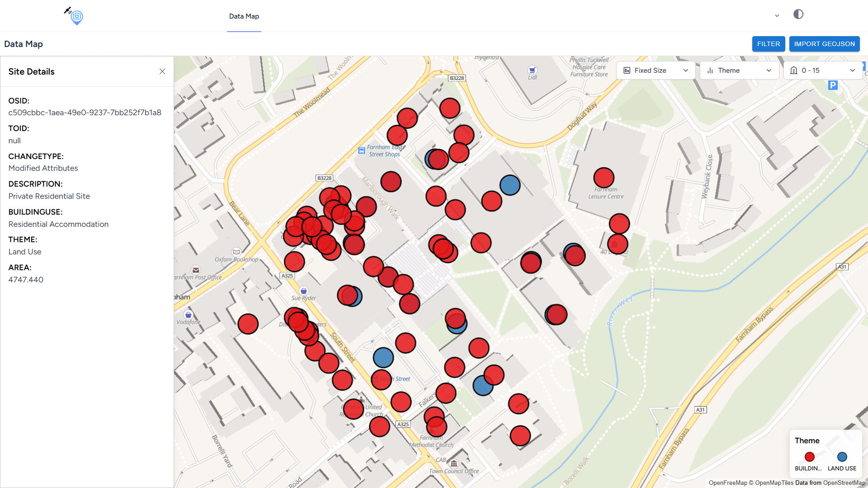The image size is (868, 488).
Task: Click the blue parking P icon
Action: [833, 85]
